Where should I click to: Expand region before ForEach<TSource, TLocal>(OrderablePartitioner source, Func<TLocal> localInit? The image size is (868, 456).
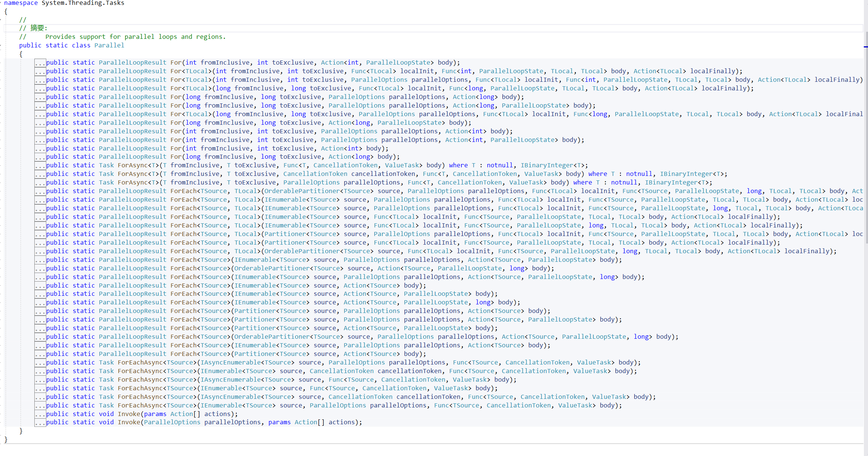40,252
